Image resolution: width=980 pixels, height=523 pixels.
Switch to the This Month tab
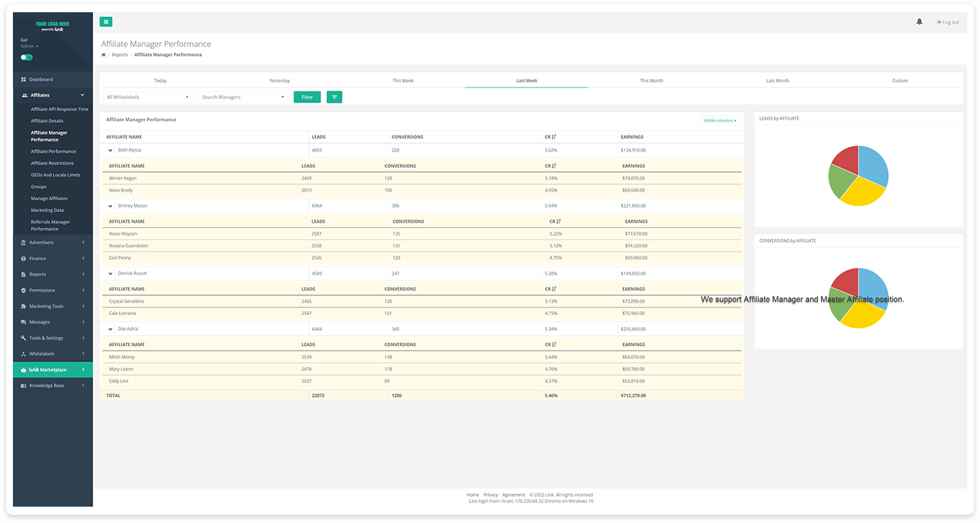pyautogui.click(x=652, y=80)
